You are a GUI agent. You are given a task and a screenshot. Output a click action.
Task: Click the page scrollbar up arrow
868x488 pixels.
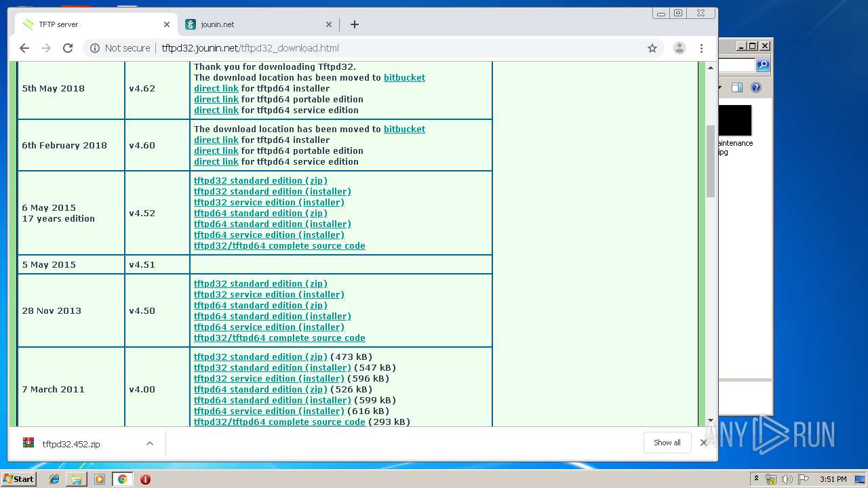pyautogui.click(x=711, y=68)
